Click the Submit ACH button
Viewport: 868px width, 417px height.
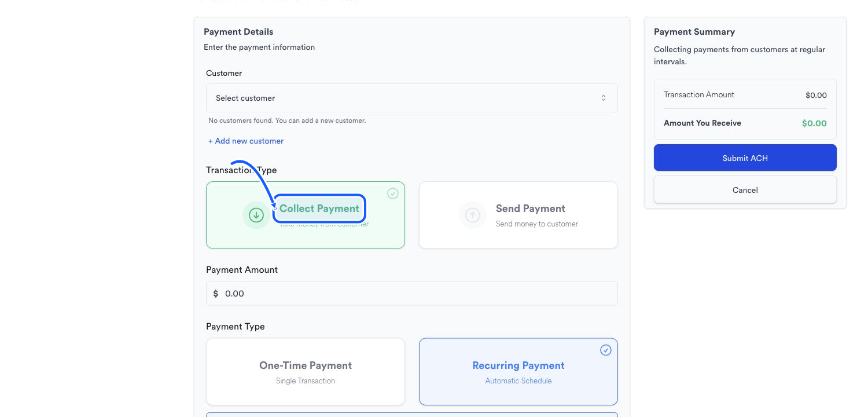pos(745,158)
